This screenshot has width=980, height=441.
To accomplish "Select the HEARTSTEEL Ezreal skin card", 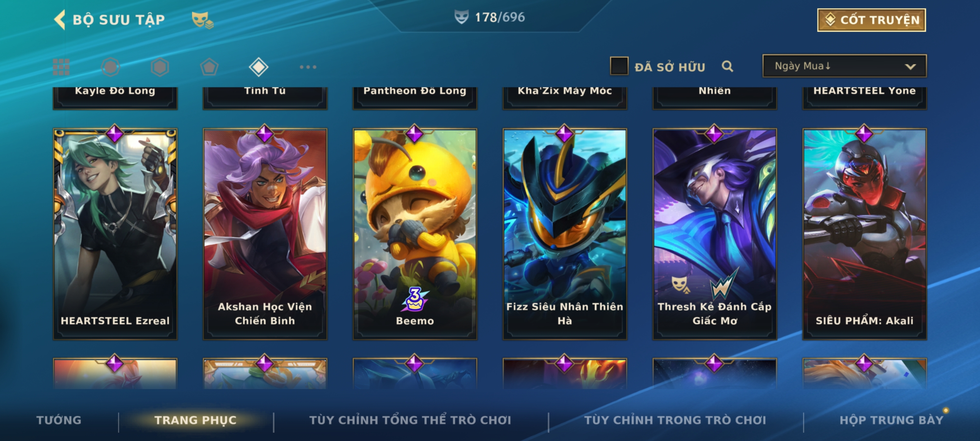I will coord(115,234).
